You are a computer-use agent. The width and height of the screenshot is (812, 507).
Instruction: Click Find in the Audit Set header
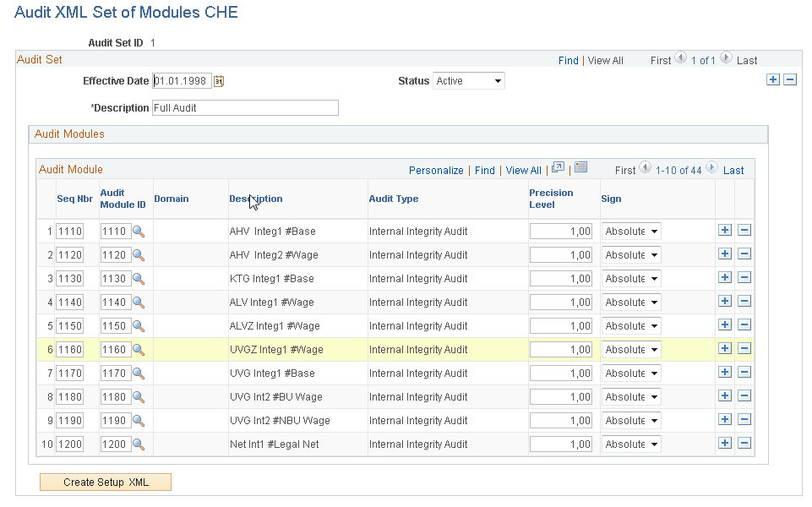(x=568, y=60)
